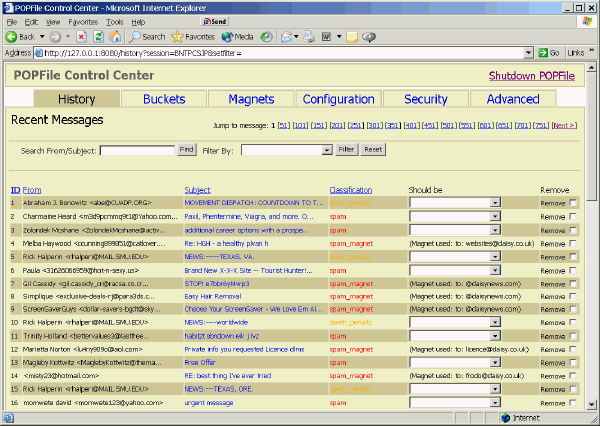Open Should be dropdown for message 3

[455, 230]
